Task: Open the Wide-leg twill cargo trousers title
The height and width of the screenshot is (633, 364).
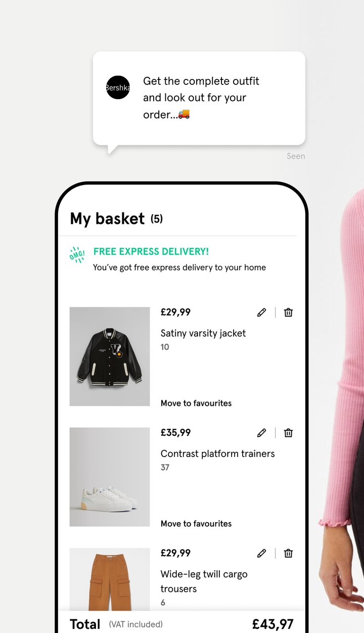Action: pos(204,581)
